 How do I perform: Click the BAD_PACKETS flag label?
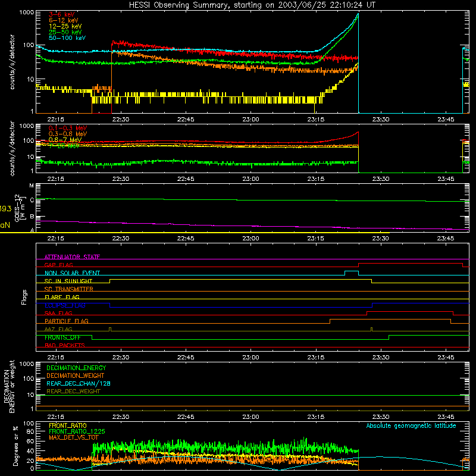point(65,345)
